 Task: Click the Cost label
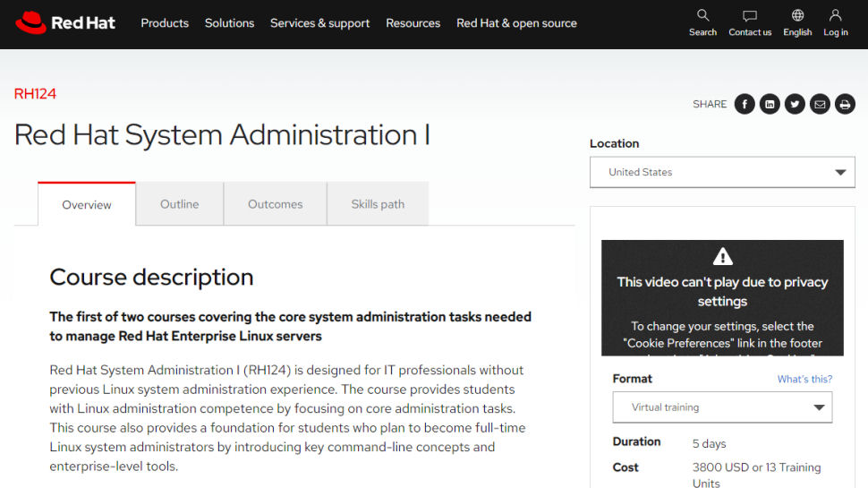tap(625, 467)
